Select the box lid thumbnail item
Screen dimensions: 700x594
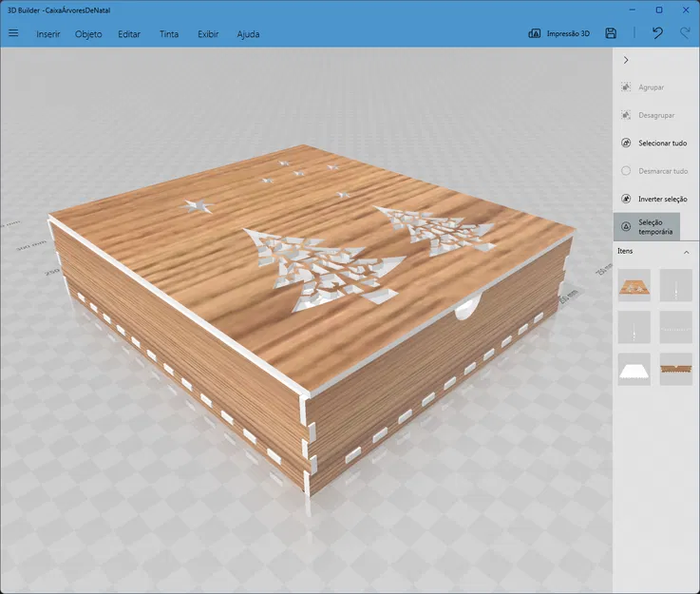[634, 285]
